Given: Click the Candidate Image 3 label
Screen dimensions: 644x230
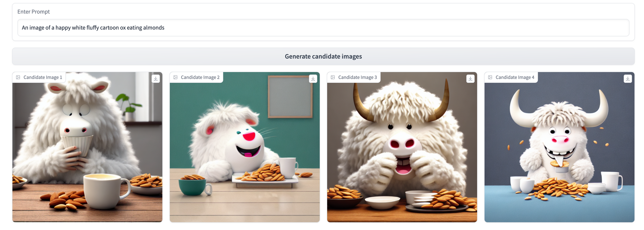Looking at the screenshot, I should click(x=357, y=77).
